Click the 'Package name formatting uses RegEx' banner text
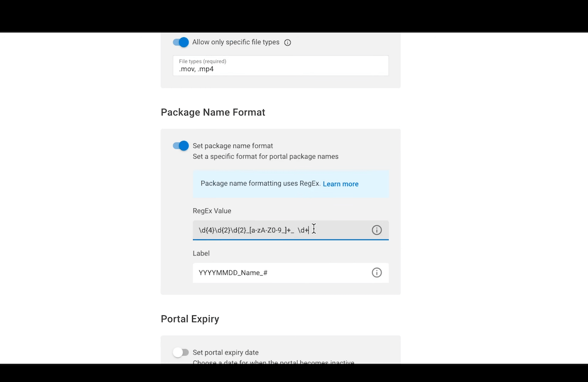The width and height of the screenshot is (588, 382). pyautogui.click(x=261, y=183)
